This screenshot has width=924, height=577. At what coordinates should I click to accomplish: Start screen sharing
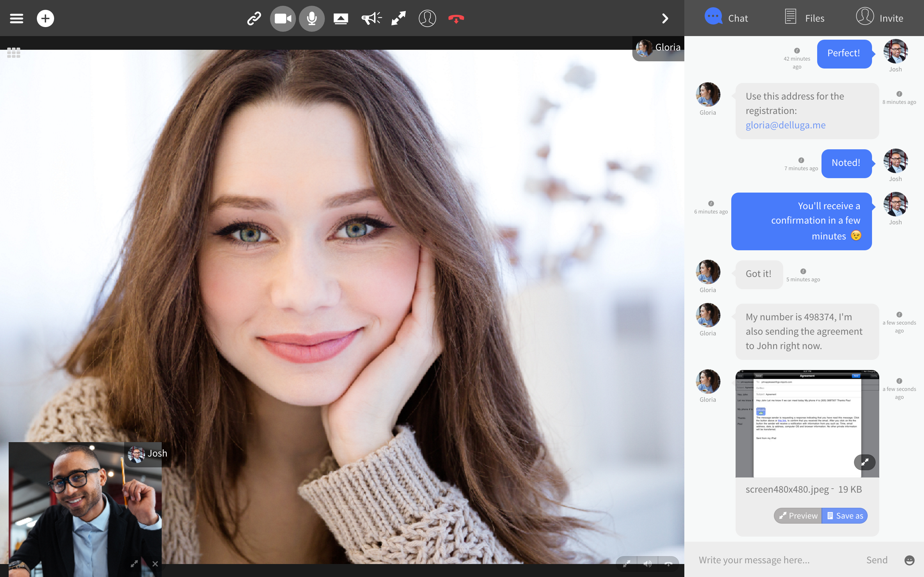[x=341, y=18]
